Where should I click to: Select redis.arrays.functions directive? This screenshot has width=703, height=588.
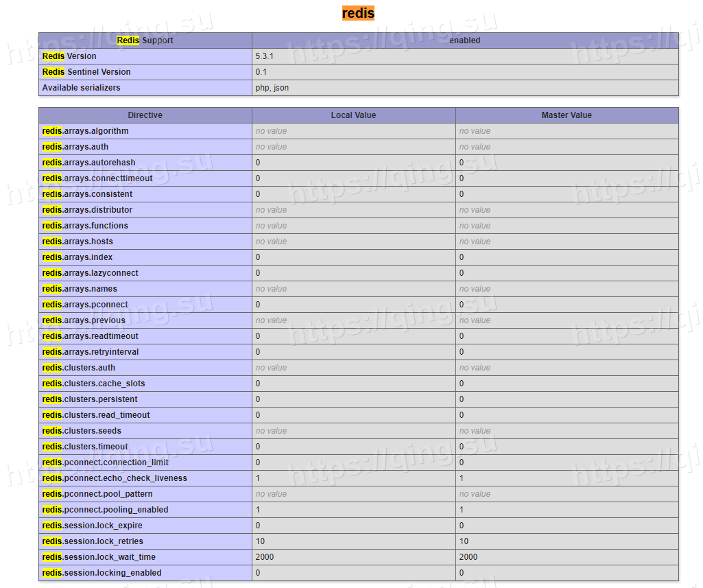[x=85, y=226]
